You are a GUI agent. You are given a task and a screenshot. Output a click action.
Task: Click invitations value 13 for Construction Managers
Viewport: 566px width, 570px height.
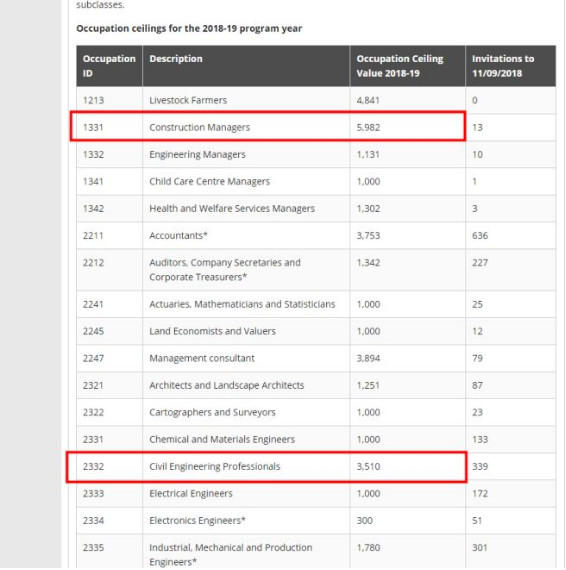pos(477,128)
